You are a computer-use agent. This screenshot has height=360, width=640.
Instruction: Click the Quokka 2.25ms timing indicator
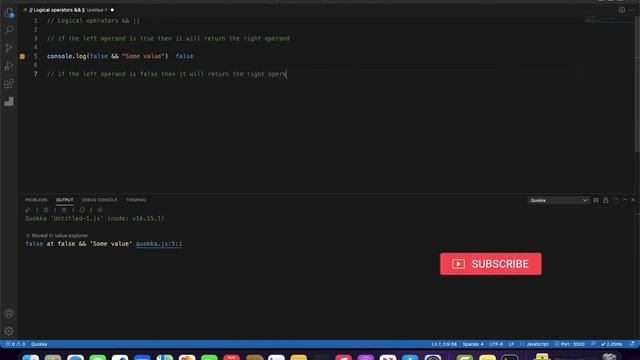pos(611,344)
